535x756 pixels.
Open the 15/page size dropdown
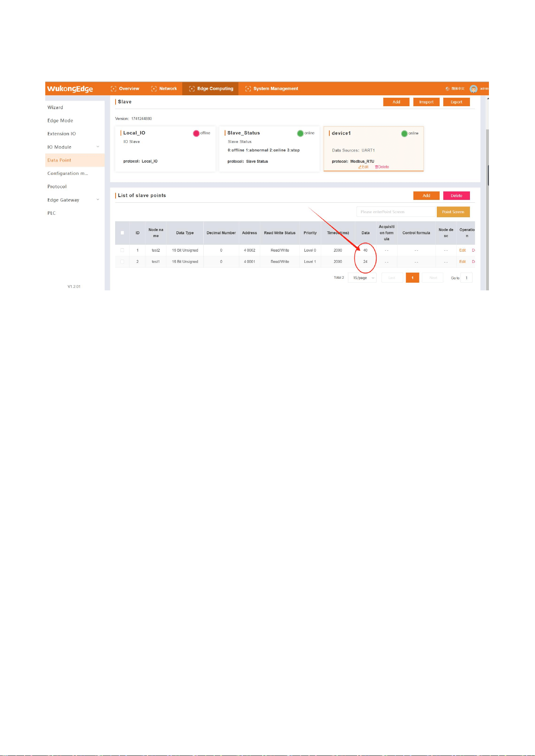(362, 278)
